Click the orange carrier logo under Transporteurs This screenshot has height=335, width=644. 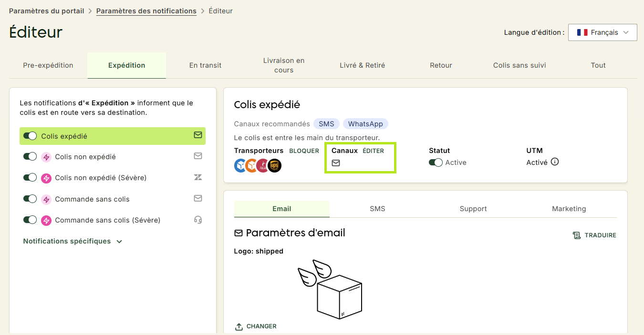click(x=252, y=165)
